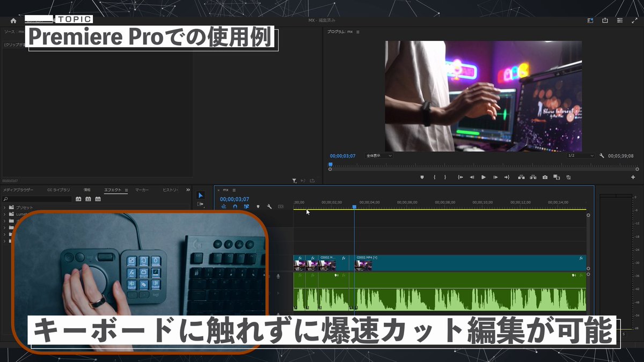Open comparison view icon
The width and height of the screenshot is (644, 362).
pyautogui.click(x=557, y=177)
